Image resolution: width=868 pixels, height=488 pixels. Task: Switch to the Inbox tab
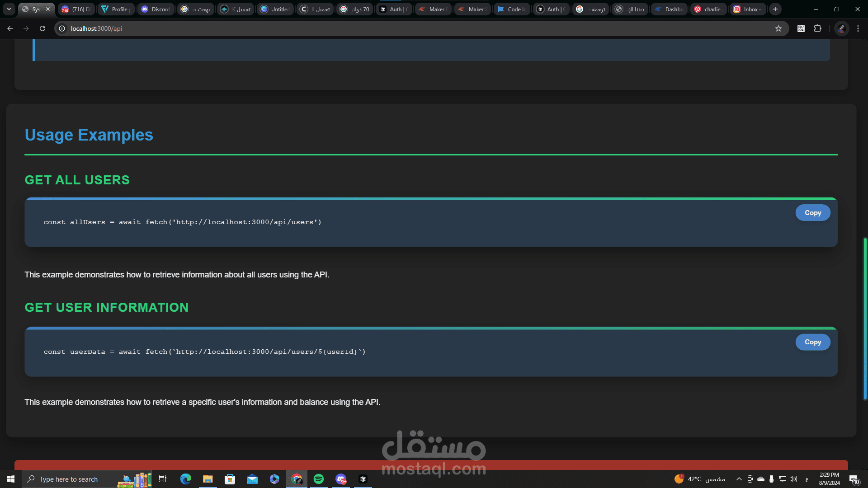point(747,9)
